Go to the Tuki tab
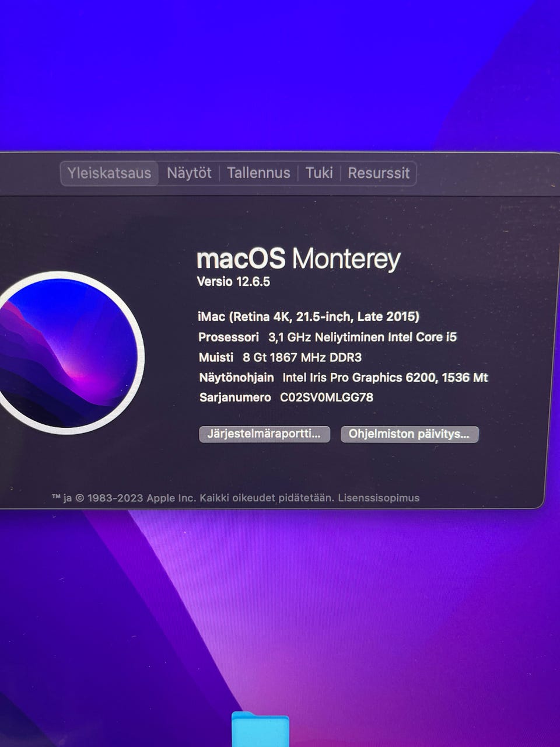 click(x=319, y=173)
